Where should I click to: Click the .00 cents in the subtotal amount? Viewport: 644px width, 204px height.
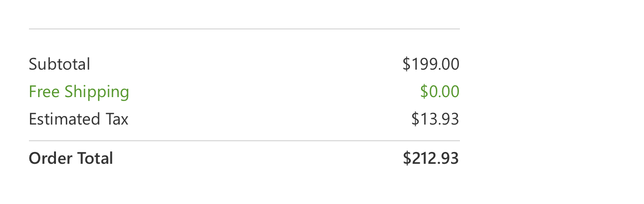coord(449,64)
